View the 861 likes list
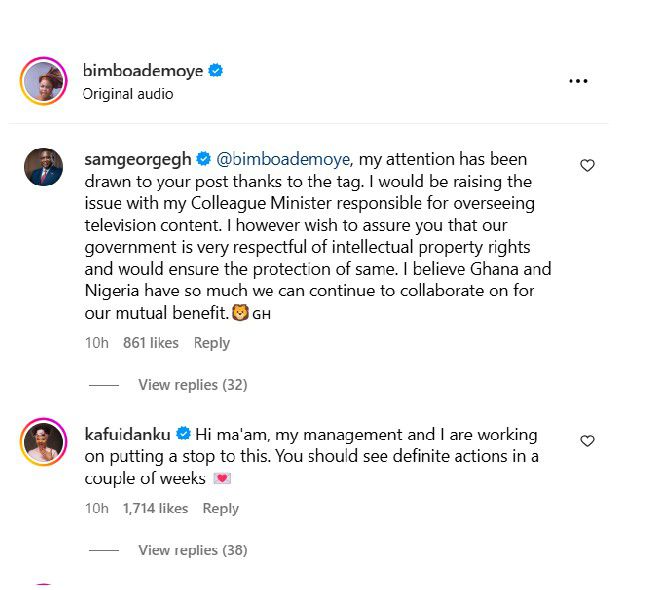 (x=150, y=343)
